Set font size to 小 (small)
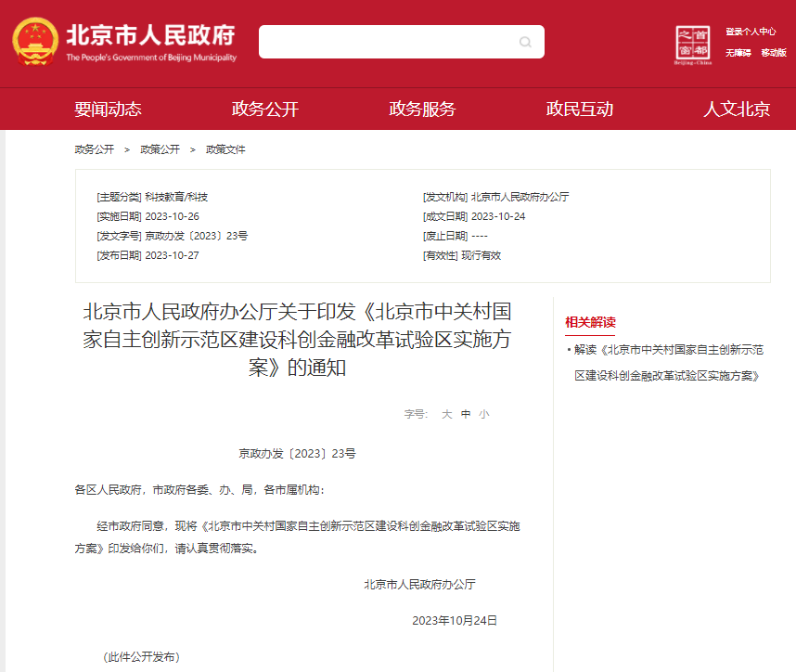Screen dimensions: 796x672 click(484, 414)
